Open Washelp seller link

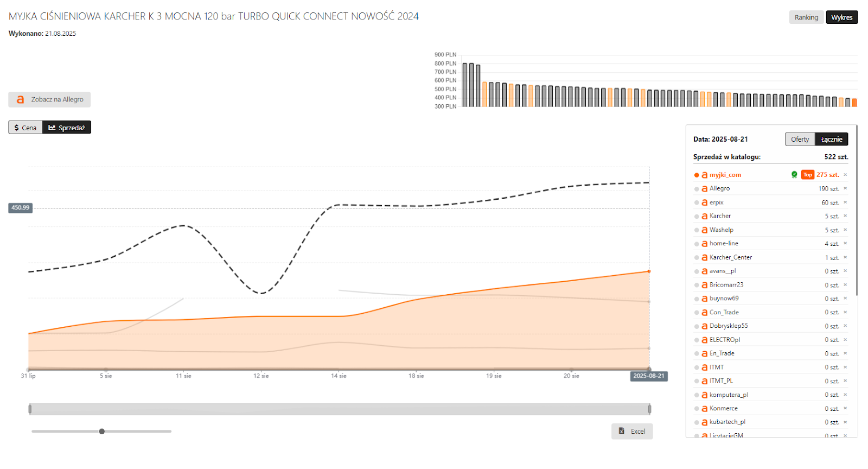pyautogui.click(x=721, y=230)
